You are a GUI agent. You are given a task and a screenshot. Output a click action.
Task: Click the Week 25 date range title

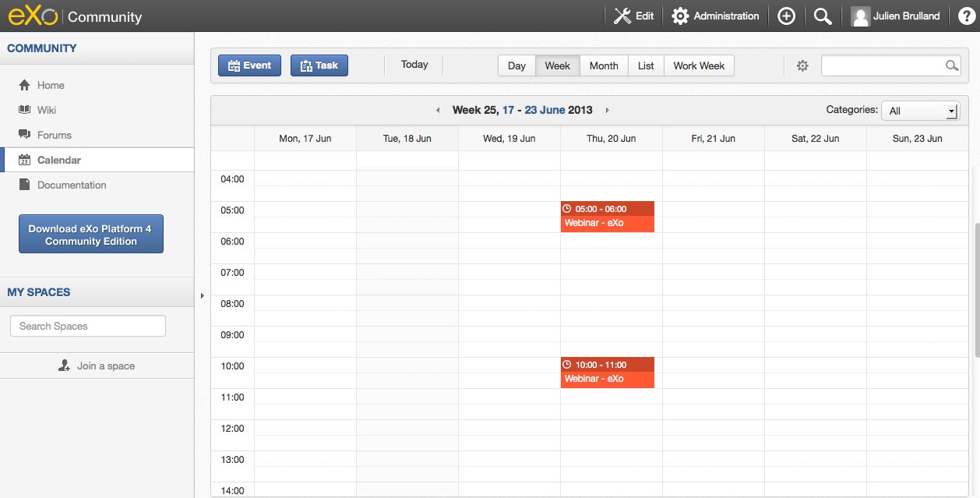tap(523, 110)
